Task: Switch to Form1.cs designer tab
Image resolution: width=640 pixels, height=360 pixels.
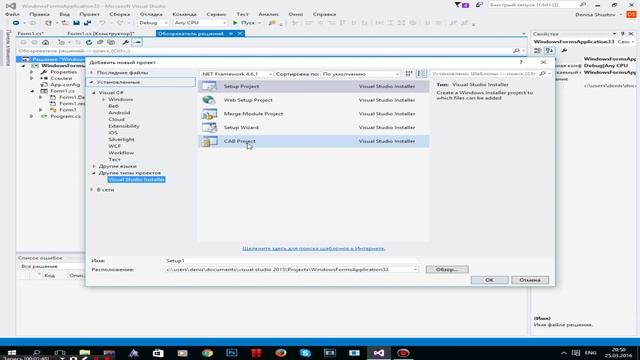Action: click(101, 33)
